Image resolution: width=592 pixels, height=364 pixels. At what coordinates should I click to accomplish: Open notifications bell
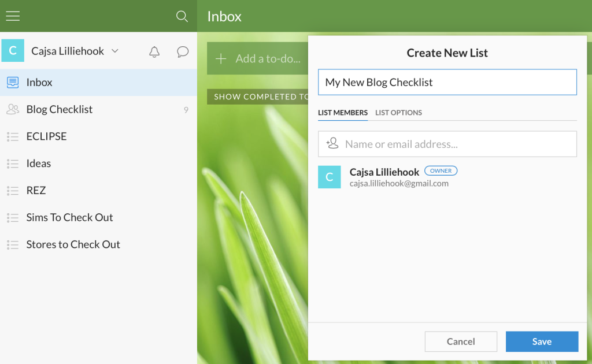(154, 51)
